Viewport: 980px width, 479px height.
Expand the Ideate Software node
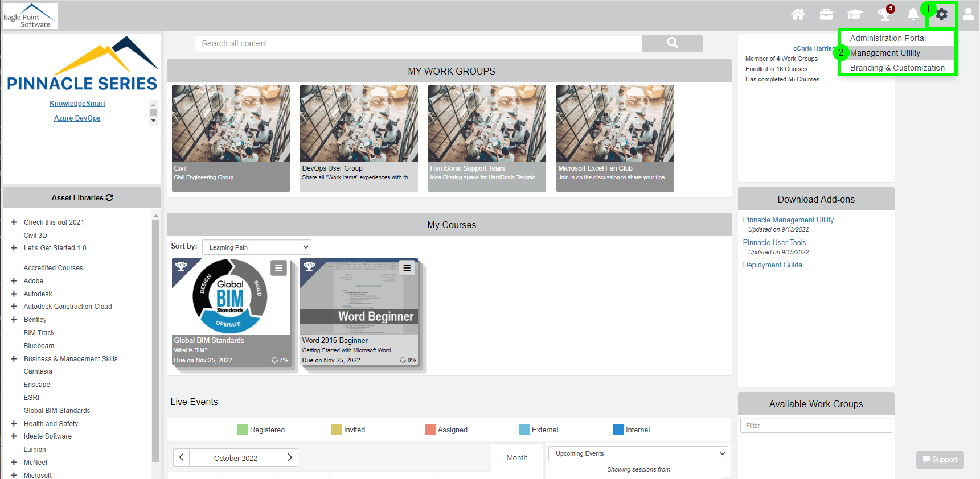pyautogui.click(x=14, y=436)
